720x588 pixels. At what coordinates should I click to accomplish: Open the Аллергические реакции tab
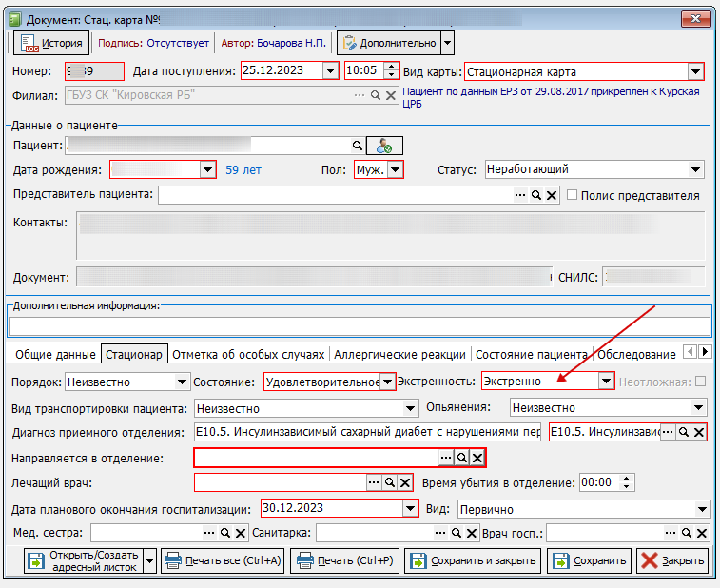point(399,355)
